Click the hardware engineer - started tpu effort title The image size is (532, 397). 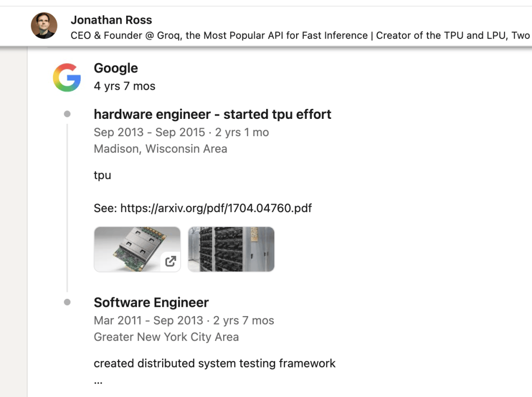coord(212,114)
